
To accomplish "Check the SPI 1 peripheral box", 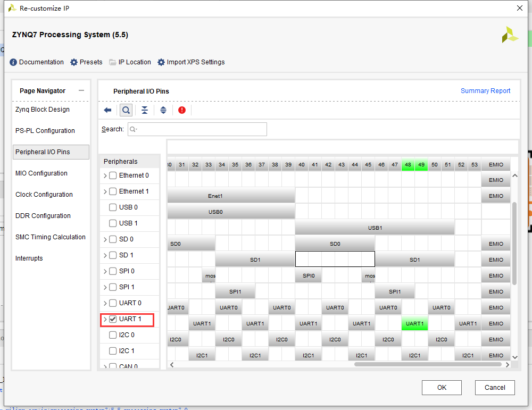I will [x=113, y=287].
